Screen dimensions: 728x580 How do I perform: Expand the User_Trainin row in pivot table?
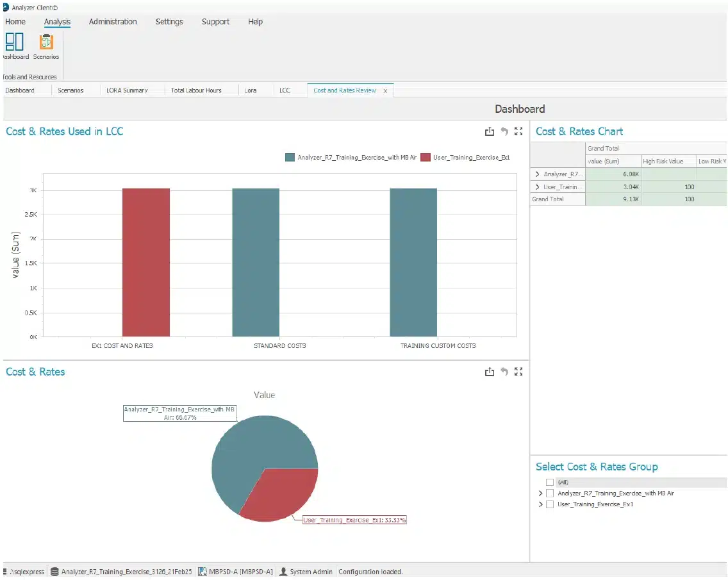537,186
